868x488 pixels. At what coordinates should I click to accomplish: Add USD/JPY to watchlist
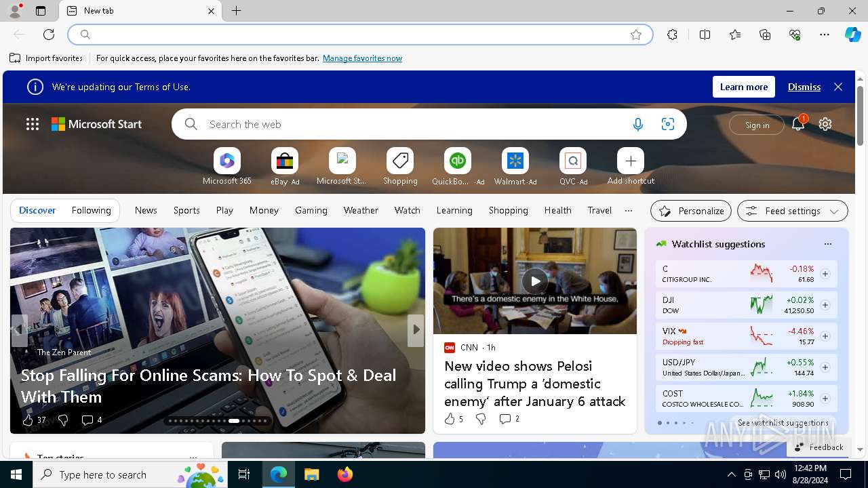tap(825, 367)
